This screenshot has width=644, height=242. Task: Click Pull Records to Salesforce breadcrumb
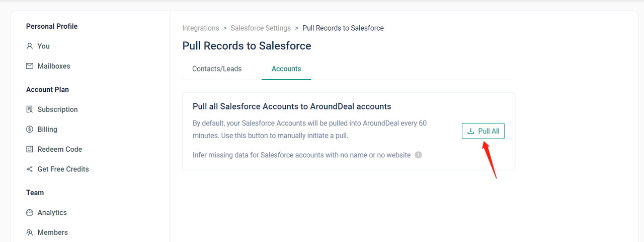point(343,28)
